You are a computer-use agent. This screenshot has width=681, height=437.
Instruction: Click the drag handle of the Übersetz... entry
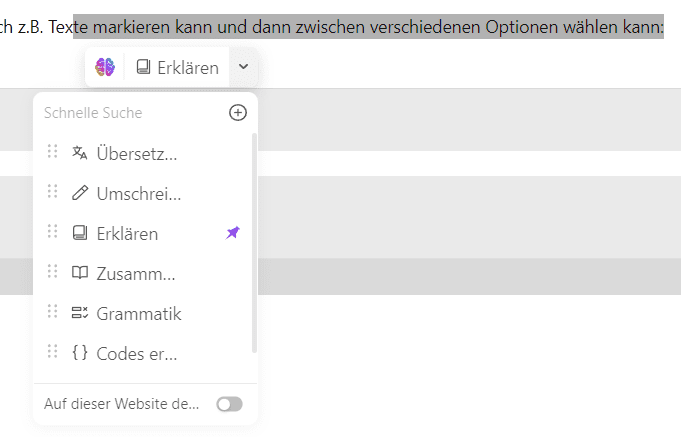pos(53,151)
